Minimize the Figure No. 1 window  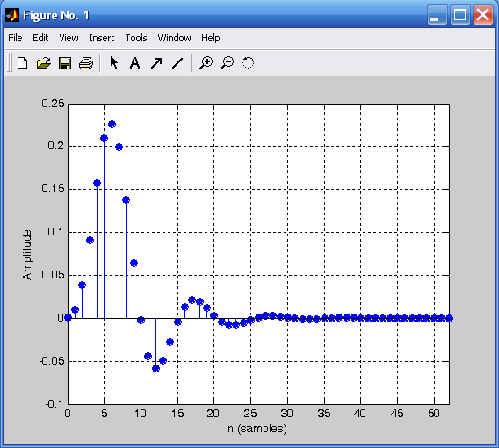[437, 15]
